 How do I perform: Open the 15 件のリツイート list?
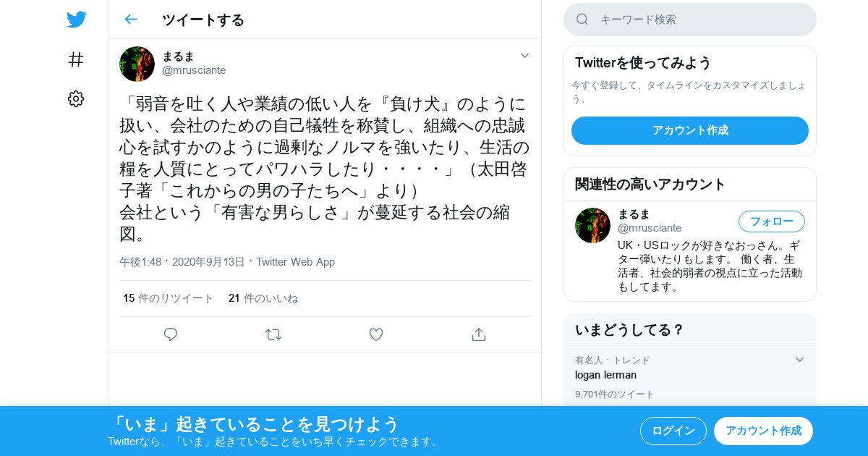169,298
